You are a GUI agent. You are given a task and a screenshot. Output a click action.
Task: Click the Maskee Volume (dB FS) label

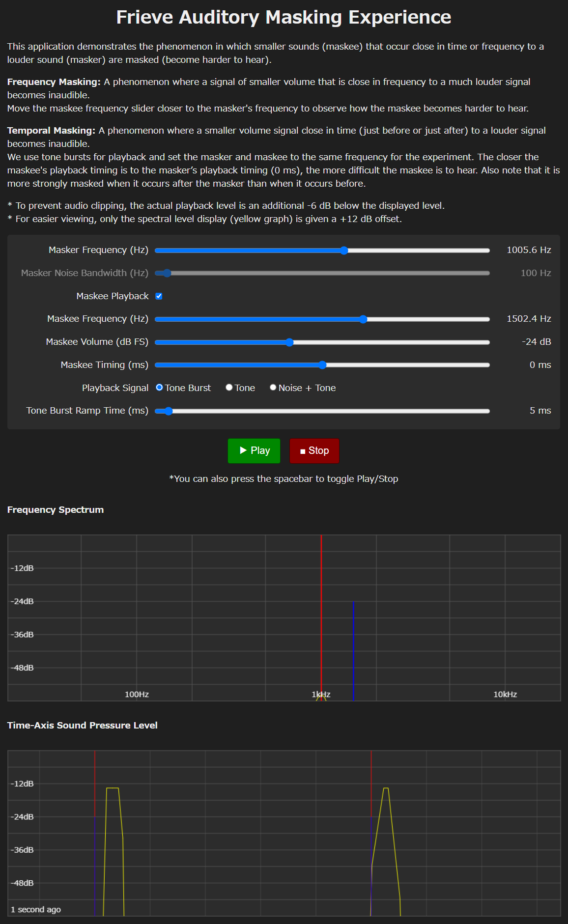pos(97,342)
